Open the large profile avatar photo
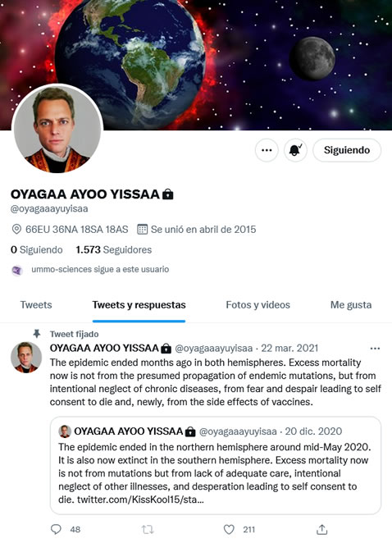The height and width of the screenshot is (543, 392). 57,129
